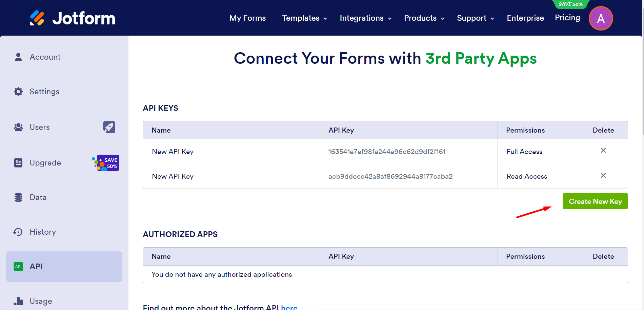Click 'You do not have any authorized applications'
644x310 pixels.
click(x=222, y=274)
